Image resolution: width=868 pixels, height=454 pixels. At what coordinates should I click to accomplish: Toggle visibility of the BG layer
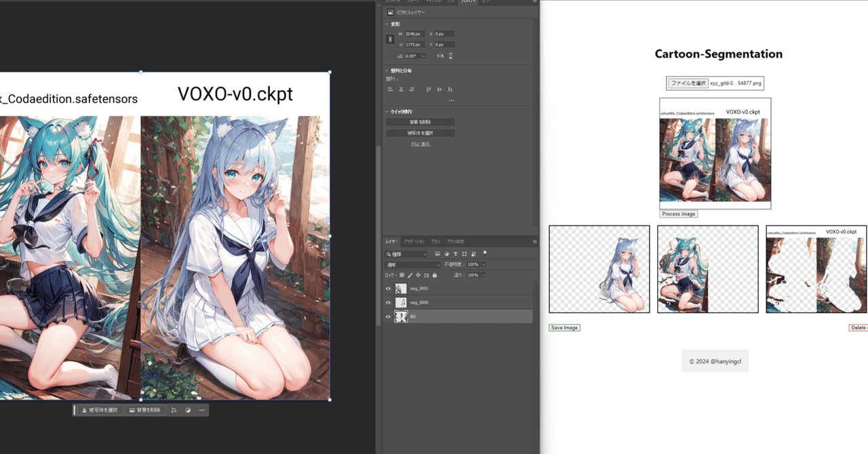point(389,316)
